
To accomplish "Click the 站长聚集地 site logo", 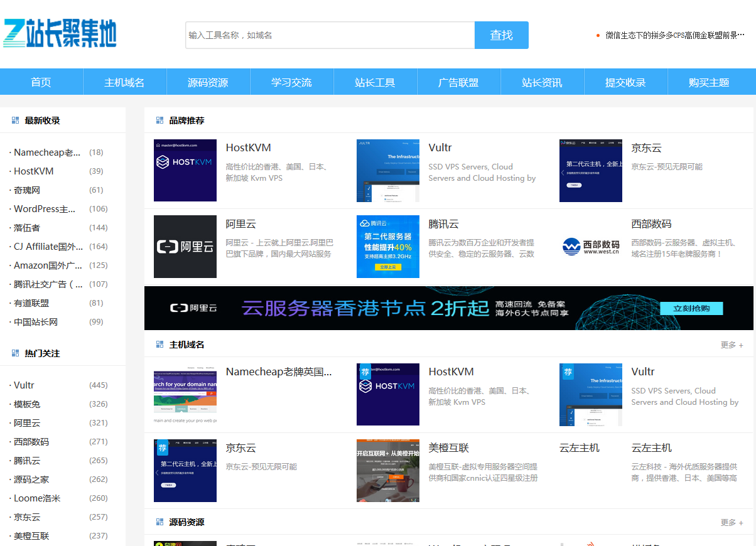I will 60,33.
